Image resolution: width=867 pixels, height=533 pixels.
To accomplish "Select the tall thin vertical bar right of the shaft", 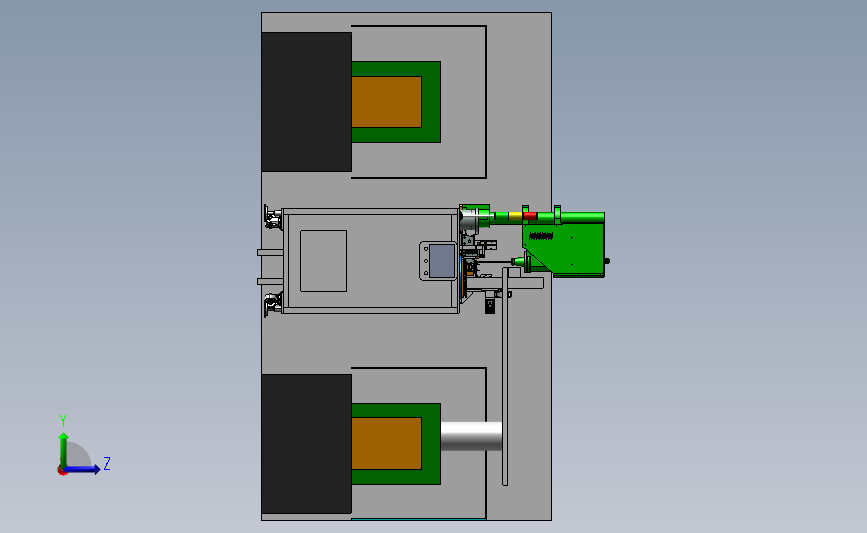I will point(505,377).
